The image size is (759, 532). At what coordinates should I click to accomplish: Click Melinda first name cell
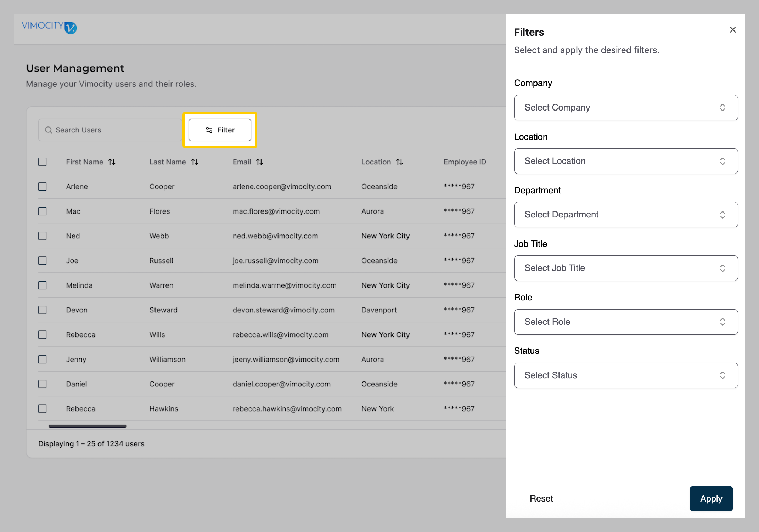[x=79, y=285]
